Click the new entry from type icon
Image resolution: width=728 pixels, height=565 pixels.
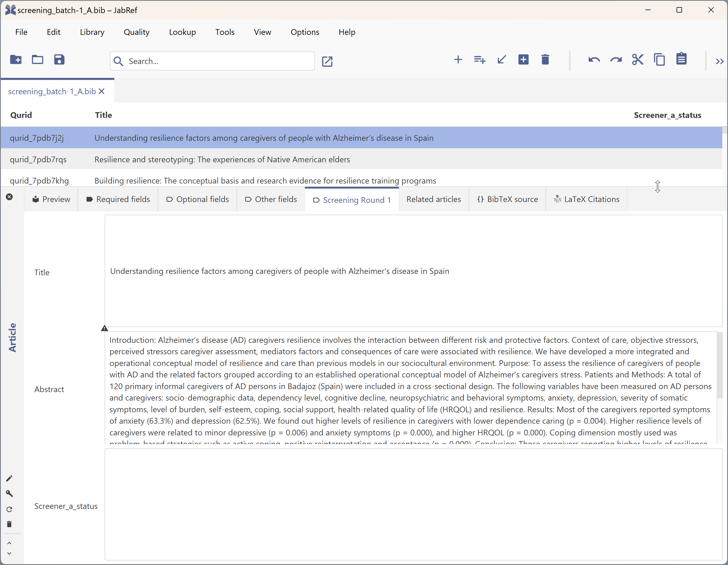click(480, 60)
